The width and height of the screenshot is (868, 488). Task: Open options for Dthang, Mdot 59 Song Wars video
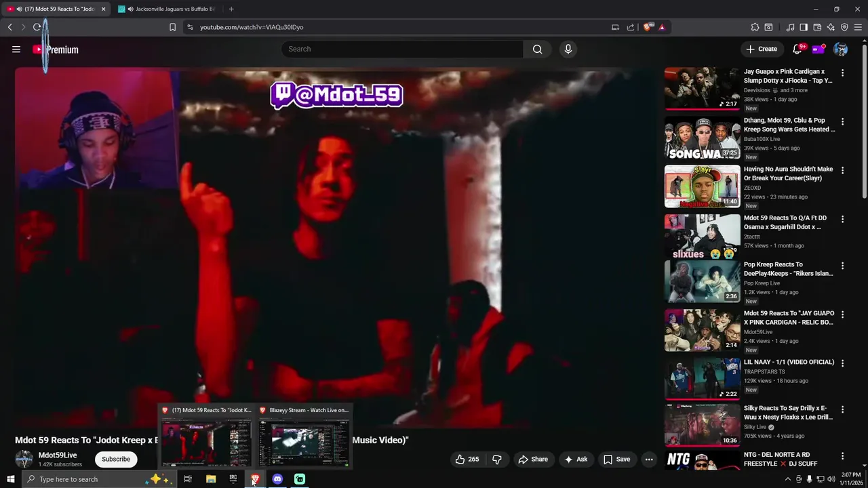[843, 121]
